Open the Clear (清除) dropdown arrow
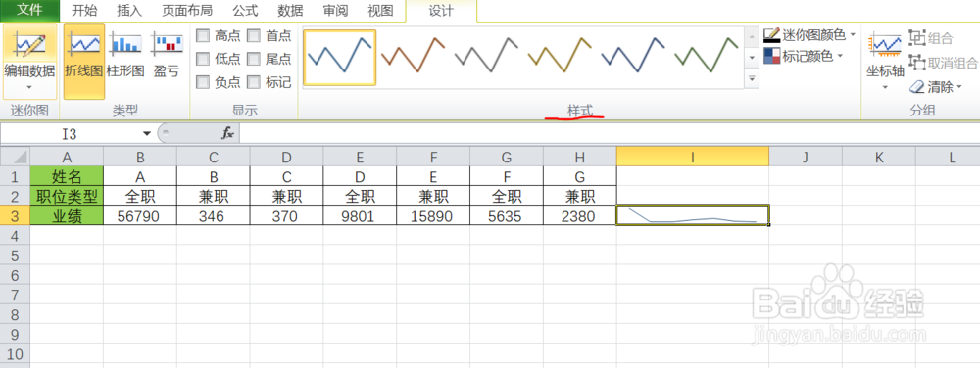980x368 pixels. tap(959, 87)
